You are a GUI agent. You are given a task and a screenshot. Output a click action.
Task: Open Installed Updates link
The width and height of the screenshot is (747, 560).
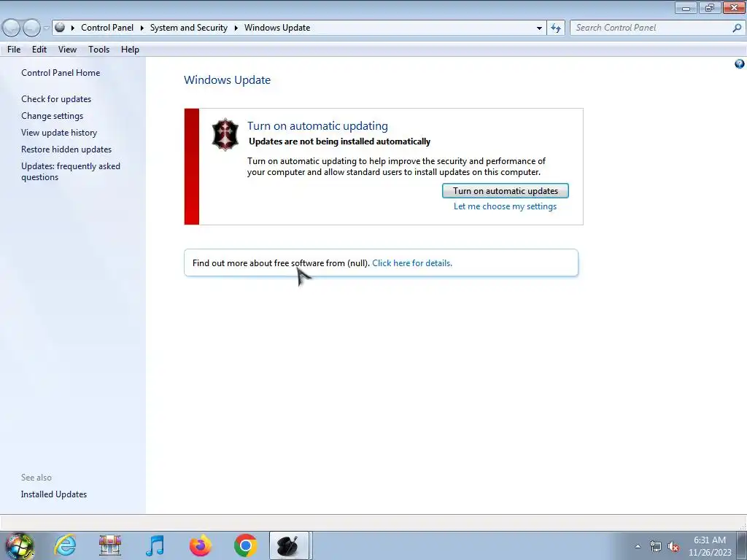(x=54, y=494)
